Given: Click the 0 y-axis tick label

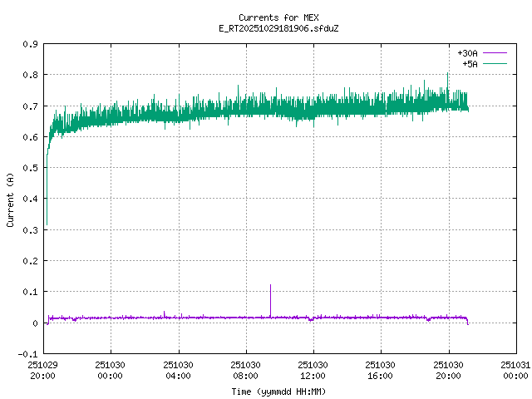Looking at the screenshot, I should (34, 323).
